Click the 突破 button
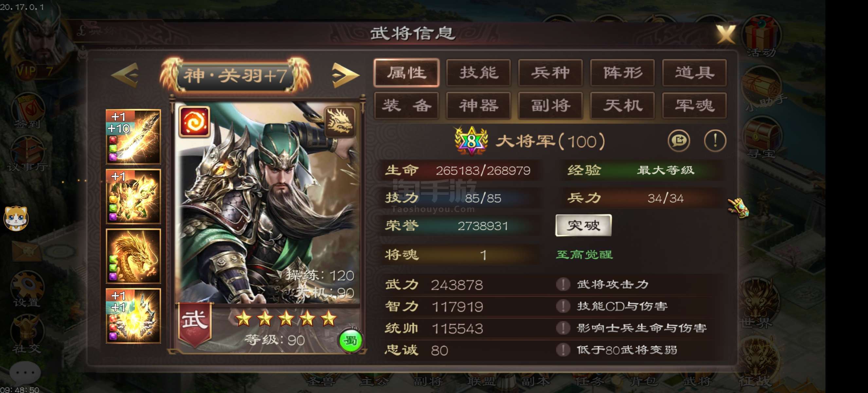 583,225
